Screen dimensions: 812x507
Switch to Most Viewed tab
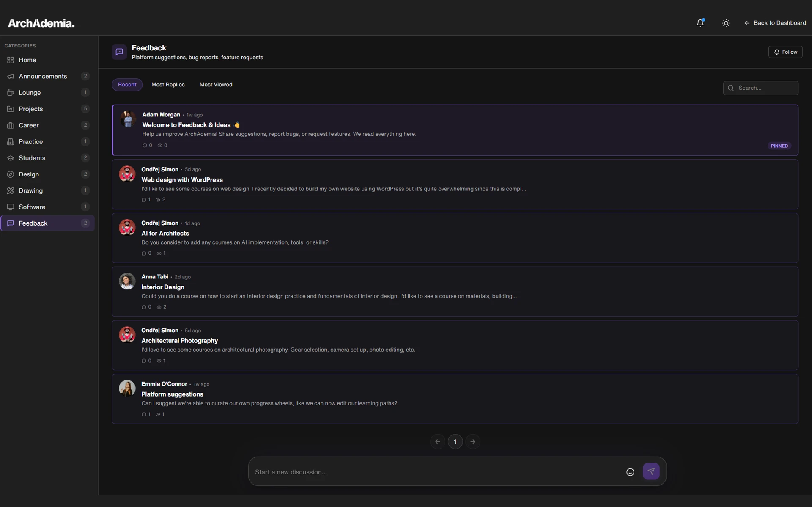point(216,85)
